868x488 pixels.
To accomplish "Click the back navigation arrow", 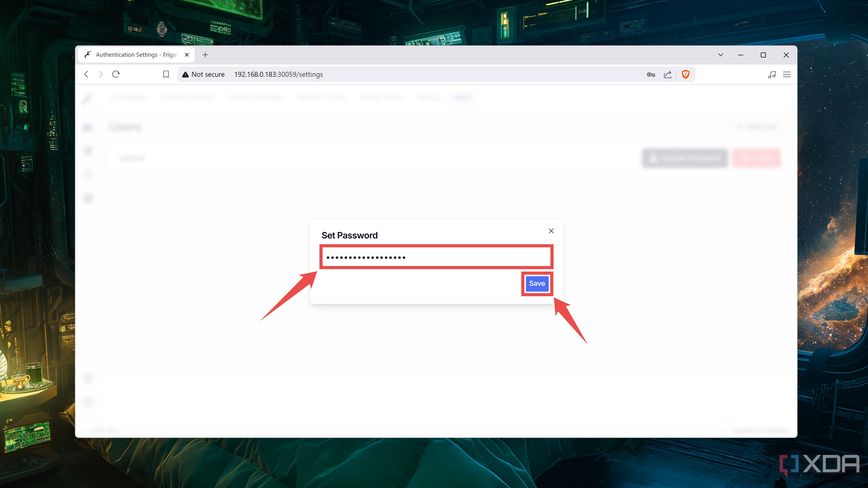I will [x=86, y=74].
